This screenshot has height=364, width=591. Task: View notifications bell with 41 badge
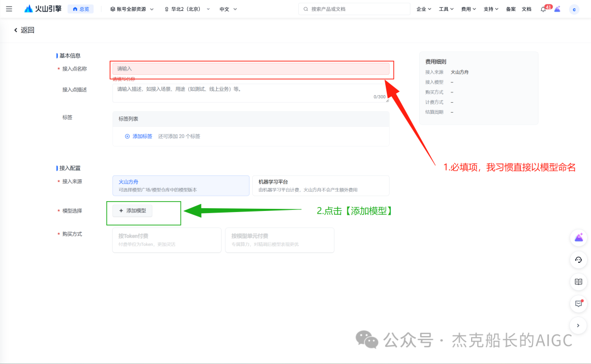tap(543, 9)
